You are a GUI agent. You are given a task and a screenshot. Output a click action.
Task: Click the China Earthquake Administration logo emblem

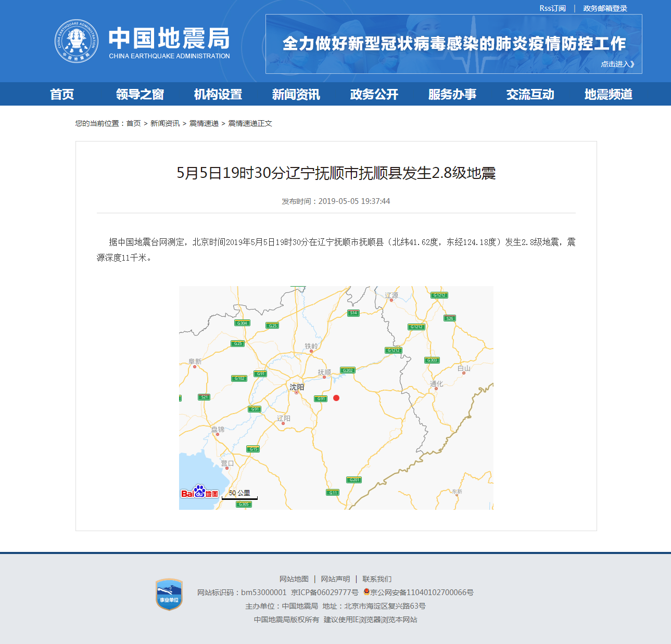pos(77,41)
